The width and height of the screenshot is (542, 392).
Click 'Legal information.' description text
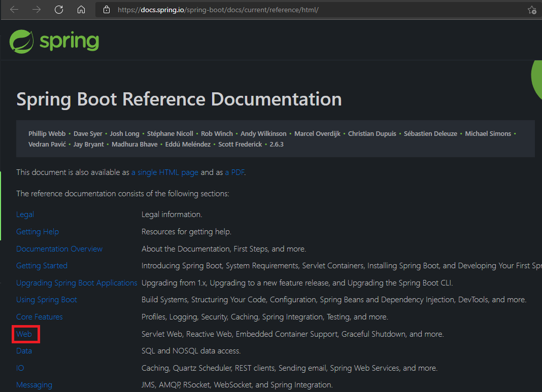tap(172, 215)
